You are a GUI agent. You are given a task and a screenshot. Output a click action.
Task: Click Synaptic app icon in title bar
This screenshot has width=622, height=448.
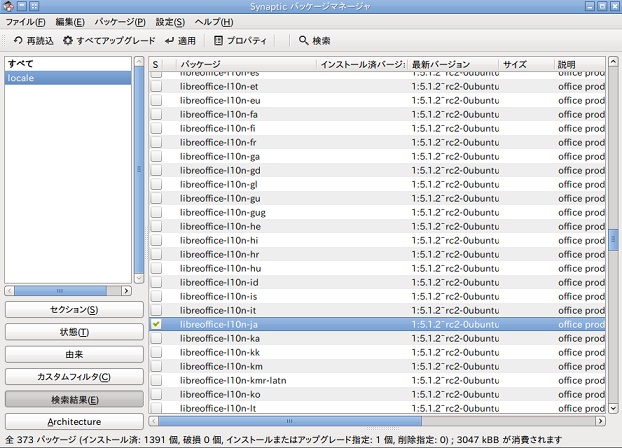pyautogui.click(x=9, y=7)
